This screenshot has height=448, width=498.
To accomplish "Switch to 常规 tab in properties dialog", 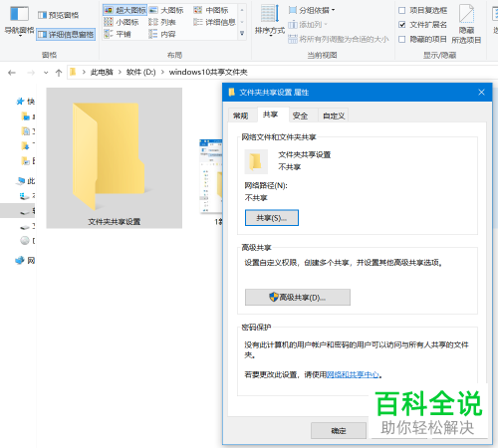I will 240,115.
